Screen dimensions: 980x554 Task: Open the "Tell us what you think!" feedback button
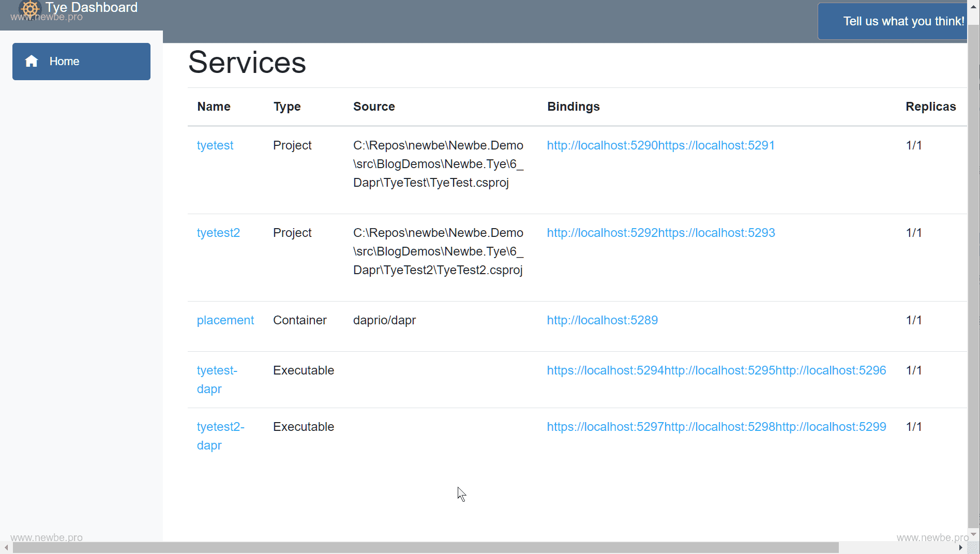pos(903,21)
